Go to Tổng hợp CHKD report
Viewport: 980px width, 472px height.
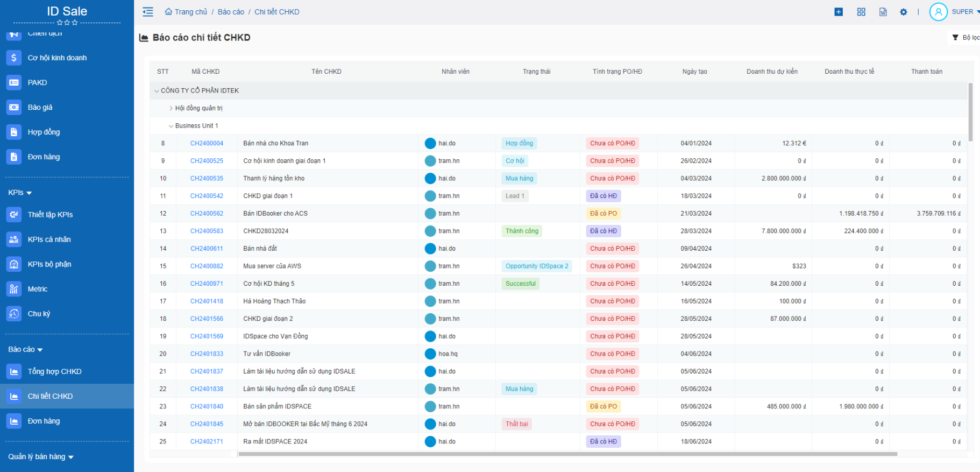click(54, 371)
